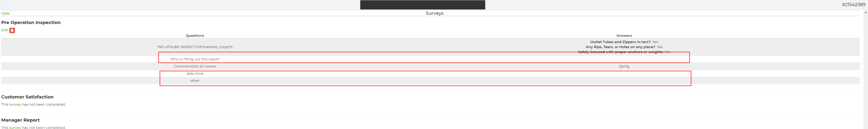Click the Questions column header
The image size is (868, 129).
(195, 35)
